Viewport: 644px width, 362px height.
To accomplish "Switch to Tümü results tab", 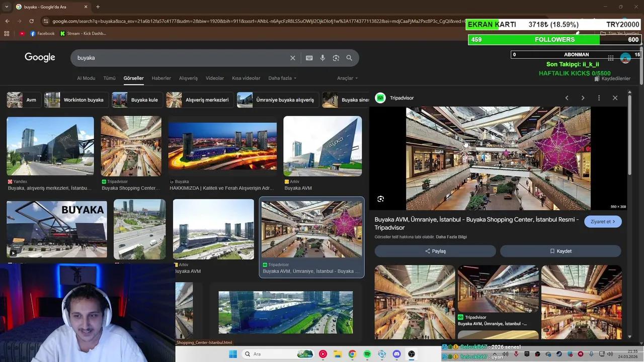I will pyautogui.click(x=109, y=78).
